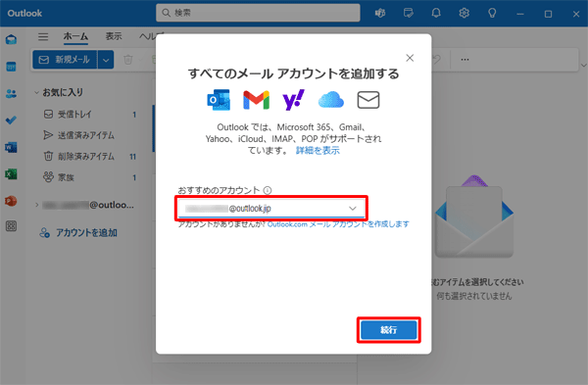This screenshot has width=588, height=385.
Task: Click アカウントを追加 in sidebar
Action: tap(78, 233)
